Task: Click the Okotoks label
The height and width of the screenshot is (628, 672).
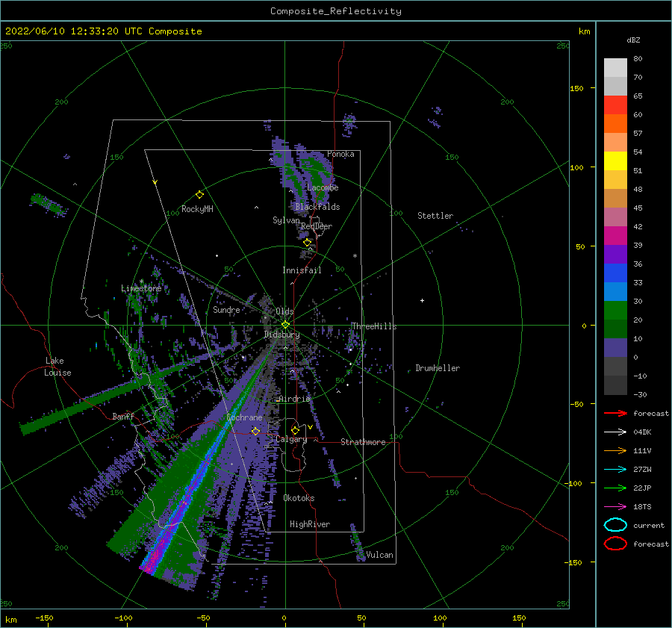Action: point(299,498)
